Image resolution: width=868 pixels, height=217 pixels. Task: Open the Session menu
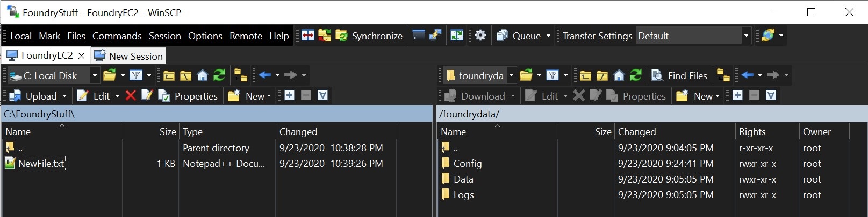click(165, 36)
